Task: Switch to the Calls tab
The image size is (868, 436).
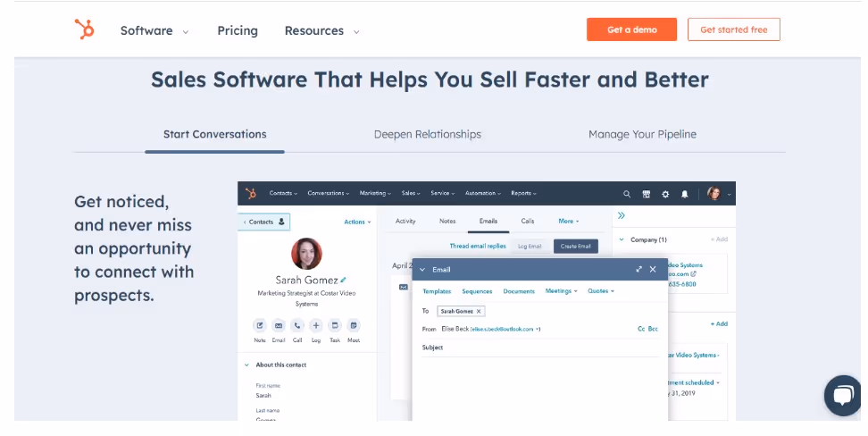Action: pyautogui.click(x=528, y=221)
